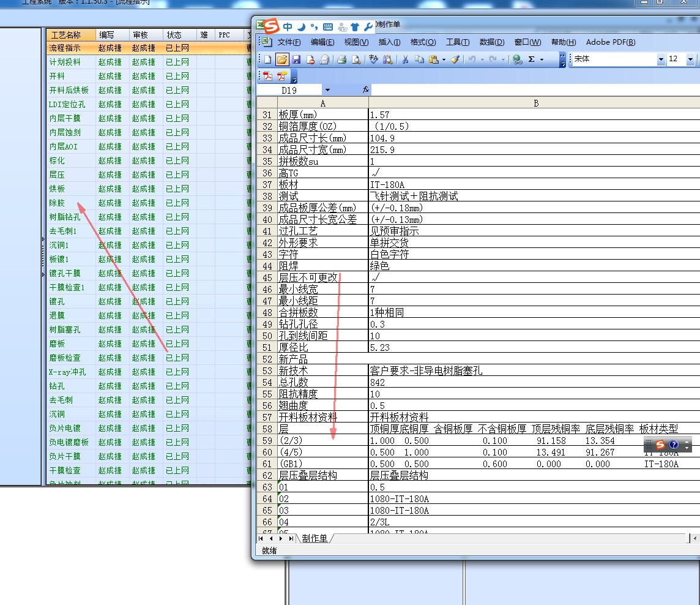Open the 文件(F) menu
Image resolution: width=700 pixels, height=605 pixels.
(x=289, y=42)
